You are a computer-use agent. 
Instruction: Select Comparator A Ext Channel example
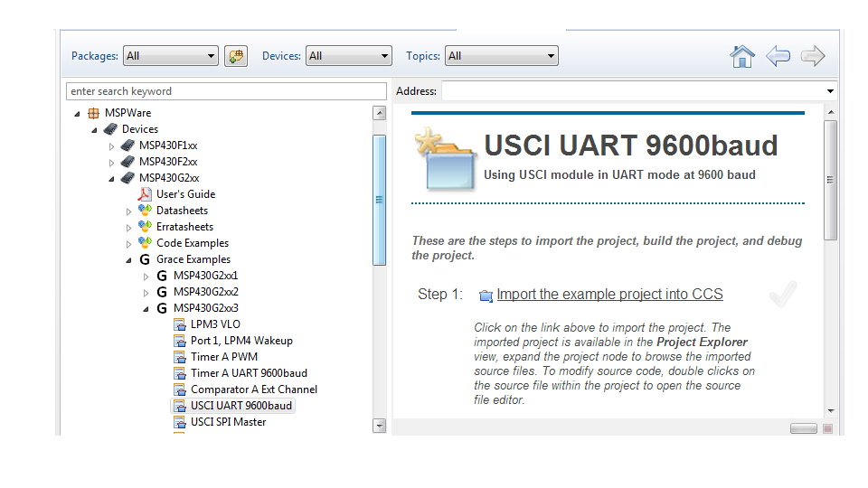pyautogui.click(x=254, y=389)
